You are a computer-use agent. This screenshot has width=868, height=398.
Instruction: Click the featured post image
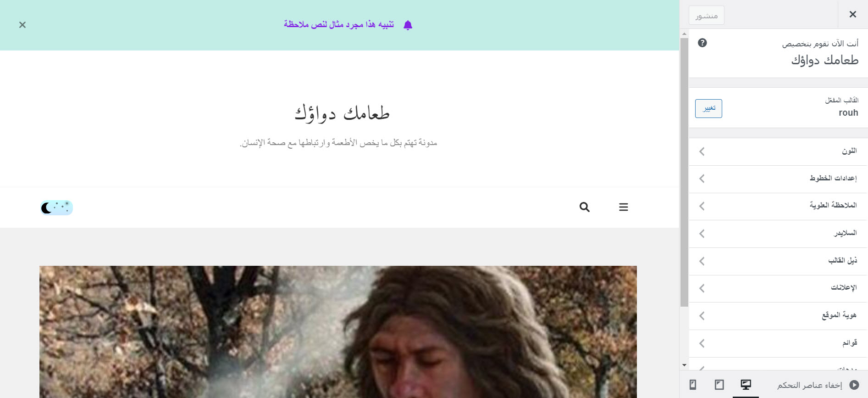click(338, 331)
